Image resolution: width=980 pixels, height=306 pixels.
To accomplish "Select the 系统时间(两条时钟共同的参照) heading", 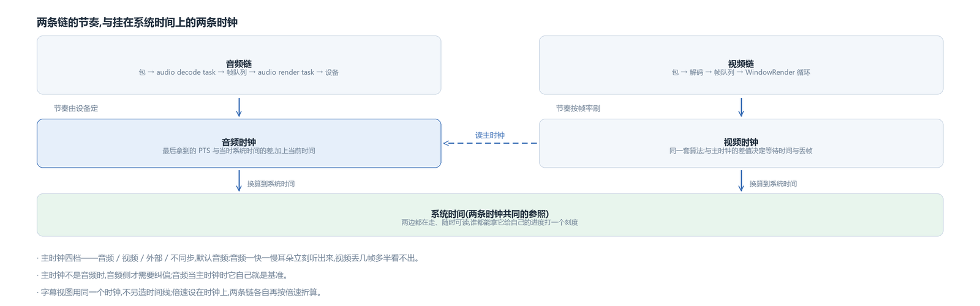I will pyautogui.click(x=490, y=214).
